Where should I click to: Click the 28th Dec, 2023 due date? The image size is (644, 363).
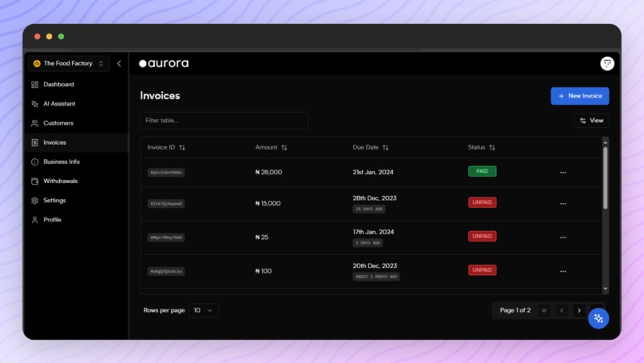pyautogui.click(x=375, y=198)
